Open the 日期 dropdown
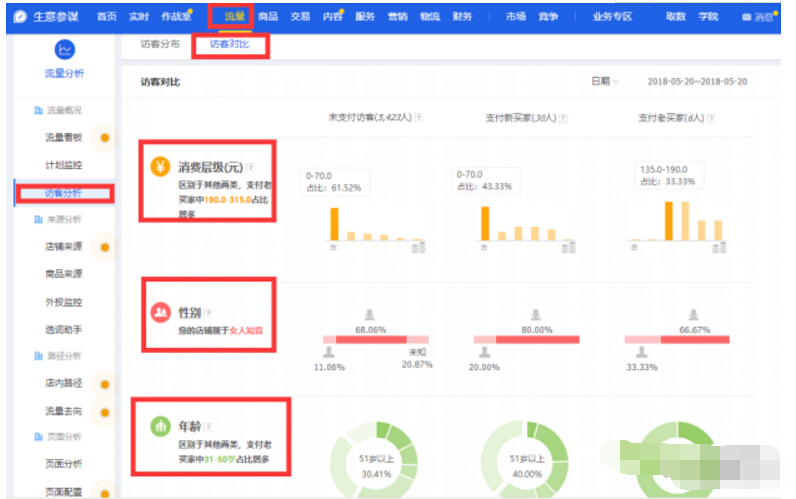 click(605, 82)
